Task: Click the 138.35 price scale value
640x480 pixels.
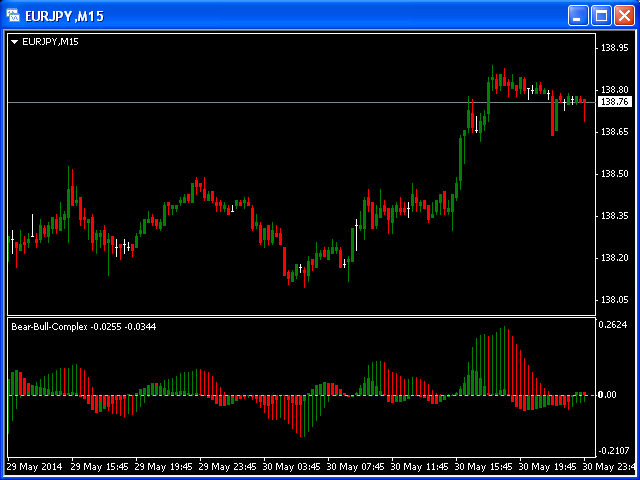Action: point(614,216)
